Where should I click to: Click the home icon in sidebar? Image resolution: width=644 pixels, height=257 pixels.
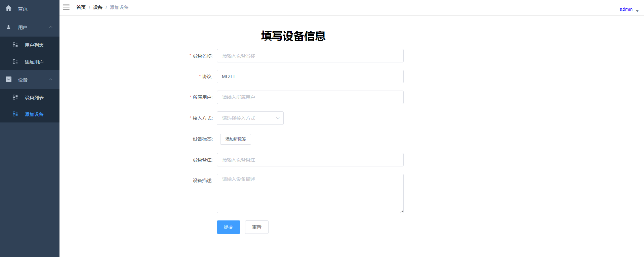(x=9, y=8)
